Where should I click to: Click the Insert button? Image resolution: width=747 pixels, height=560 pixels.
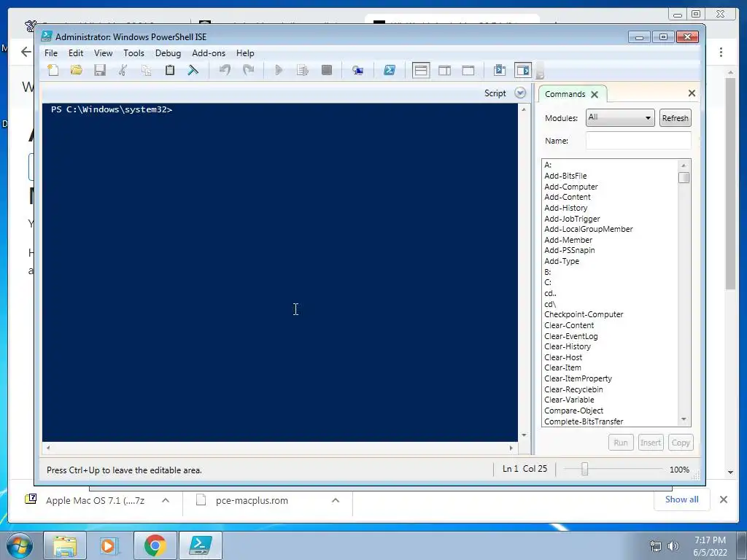pyautogui.click(x=650, y=443)
